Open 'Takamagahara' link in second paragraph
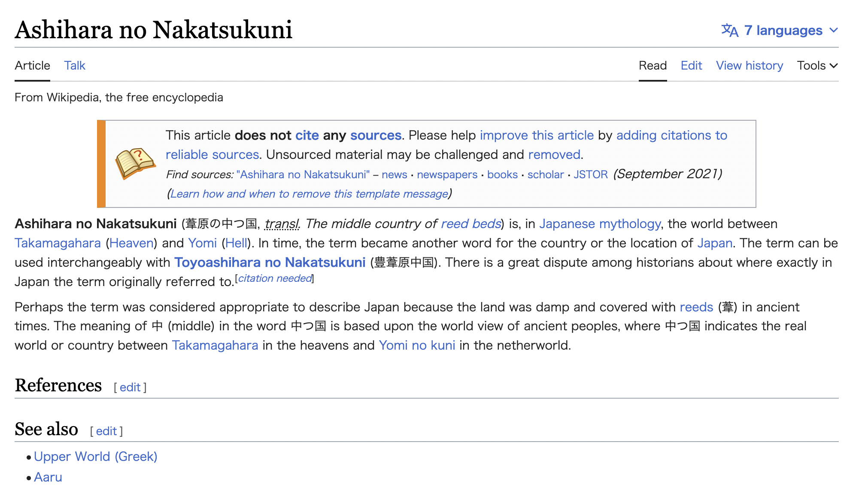The width and height of the screenshot is (868, 494). click(x=215, y=345)
